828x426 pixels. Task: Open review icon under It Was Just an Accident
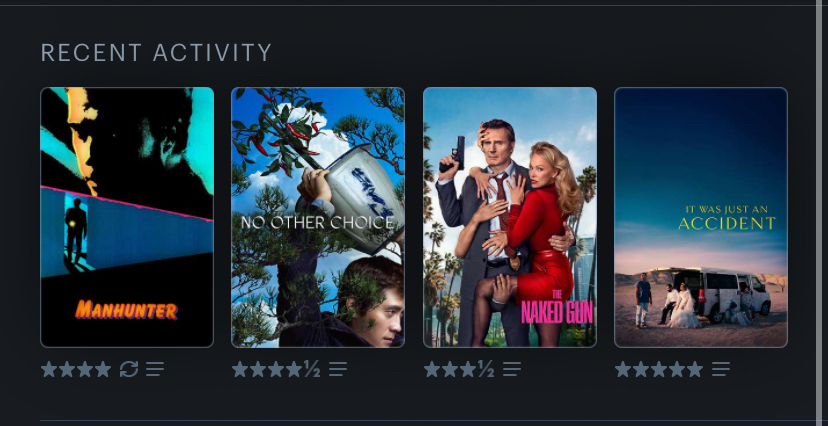721,369
